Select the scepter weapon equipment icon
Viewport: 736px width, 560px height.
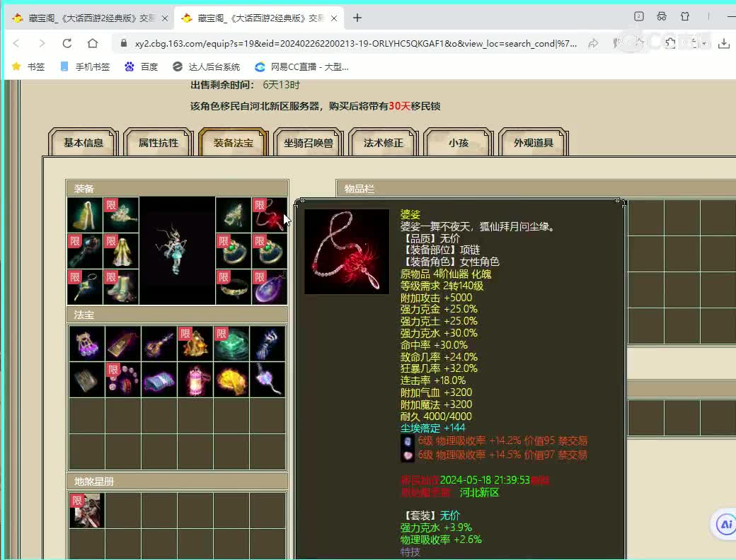pyautogui.click(x=85, y=251)
